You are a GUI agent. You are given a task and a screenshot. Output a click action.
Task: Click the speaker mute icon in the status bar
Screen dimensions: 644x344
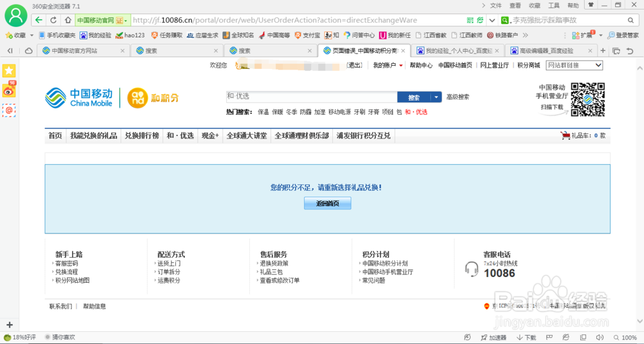[x=600, y=338]
